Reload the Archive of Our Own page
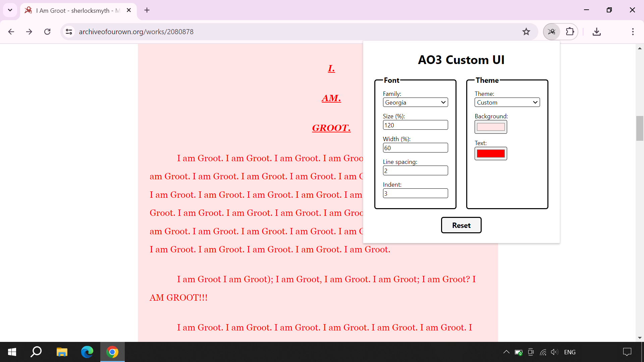Image resolution: width=644 pixels, height=362 pixels. click(x=47, y=32)
